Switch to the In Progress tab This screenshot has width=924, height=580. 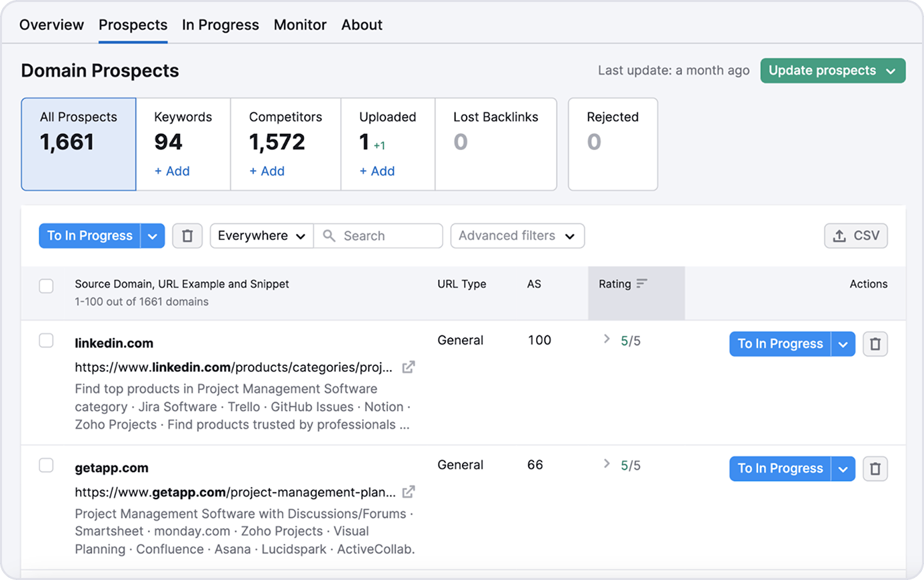(221, 25)
